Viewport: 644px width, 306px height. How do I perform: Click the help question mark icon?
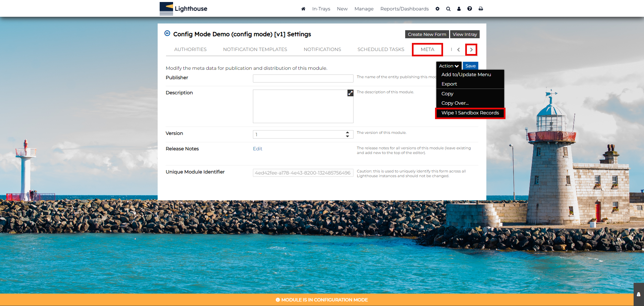point(470,9)
